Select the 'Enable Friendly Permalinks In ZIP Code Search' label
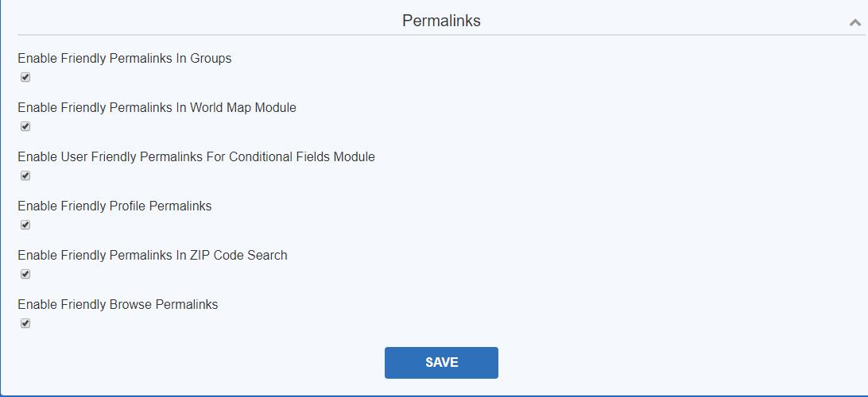868x397 pixels. (x=153, y=255)
